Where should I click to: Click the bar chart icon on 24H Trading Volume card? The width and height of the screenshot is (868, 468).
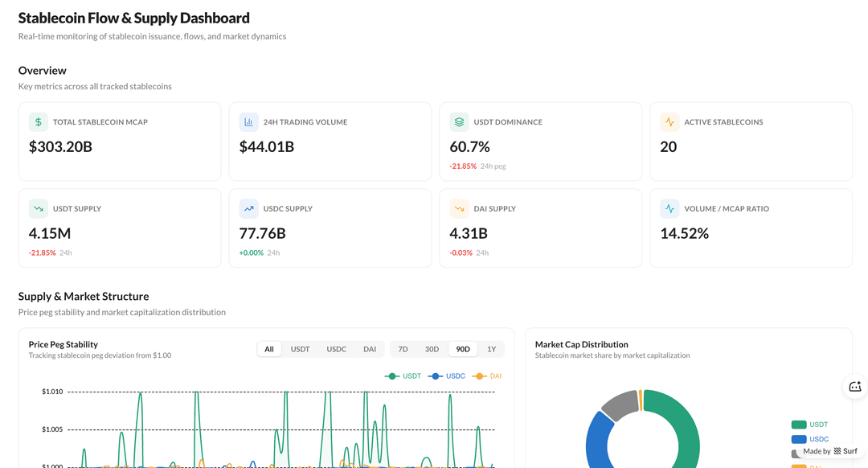coord(248,121)
